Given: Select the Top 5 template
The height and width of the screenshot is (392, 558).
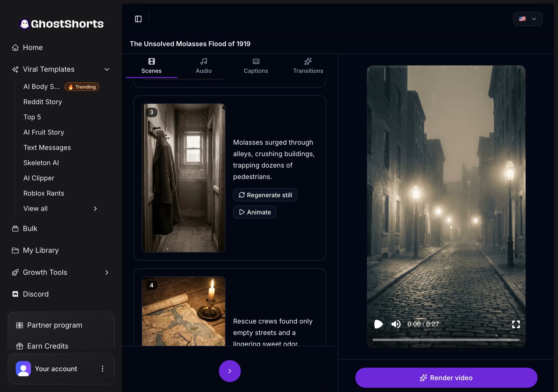Looking at the screenshot, I should 32,117.
